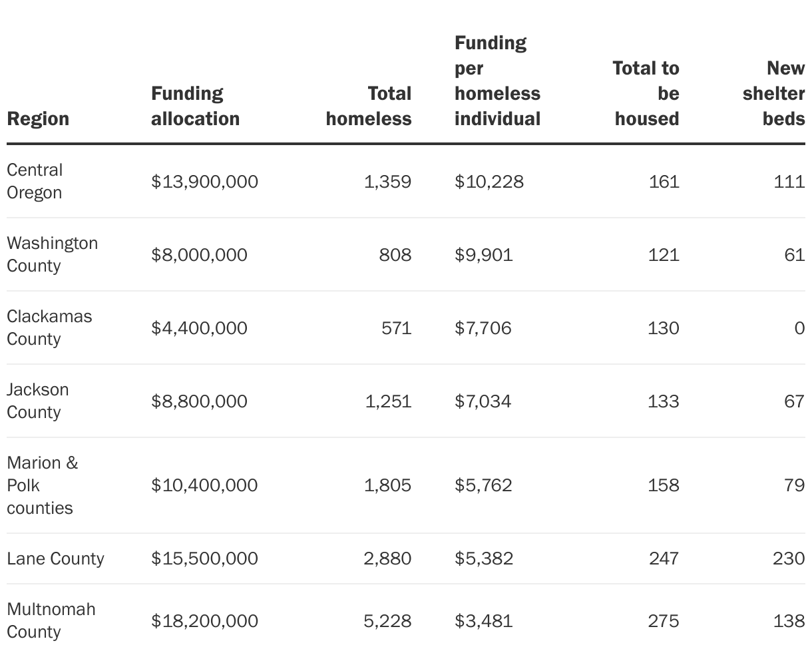
Task: Click the Multnomah County region cell
Action: [51, 620]
